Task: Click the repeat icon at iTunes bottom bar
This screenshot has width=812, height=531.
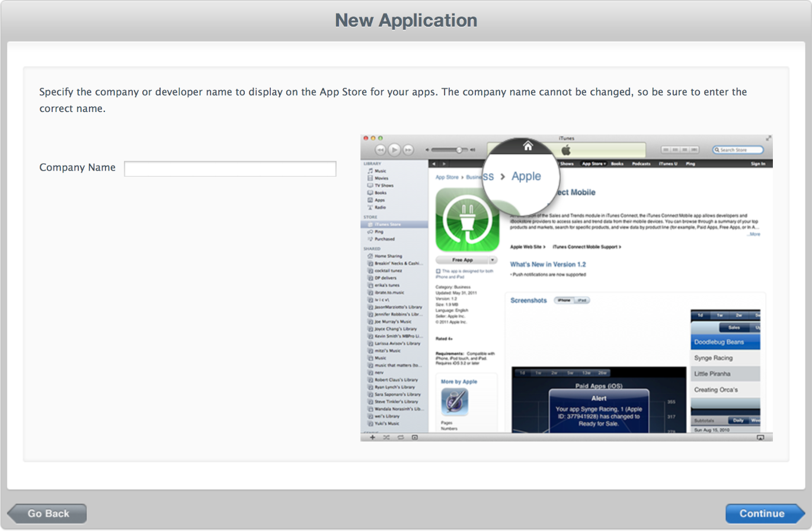Action: pyautogui.click(x=401, y=437)
